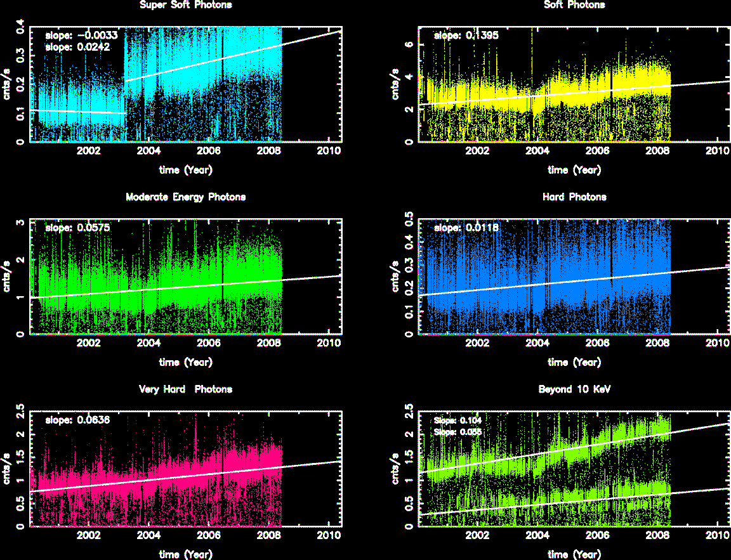This screenshot has height=560, width=731.
Task: Click the Soft Photons plot title
Action: point(574,5)
